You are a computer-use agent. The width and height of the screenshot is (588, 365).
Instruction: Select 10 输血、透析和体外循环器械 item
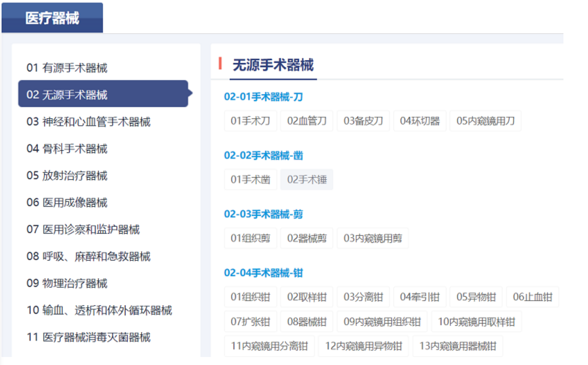[x=99, y=310]
